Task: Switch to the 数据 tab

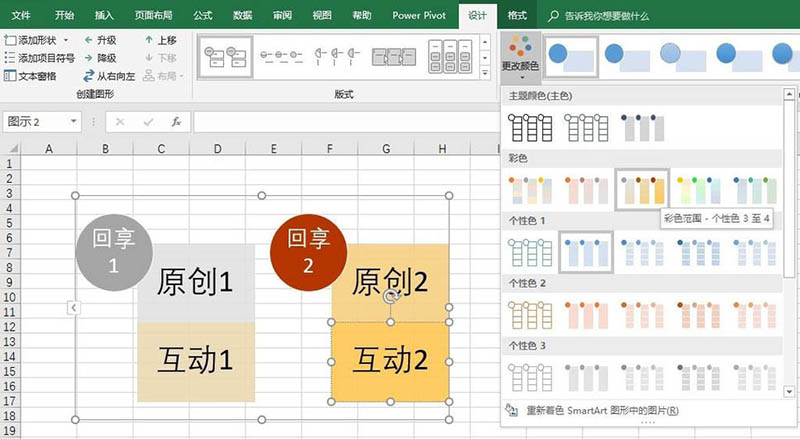Action: point(242,15)
